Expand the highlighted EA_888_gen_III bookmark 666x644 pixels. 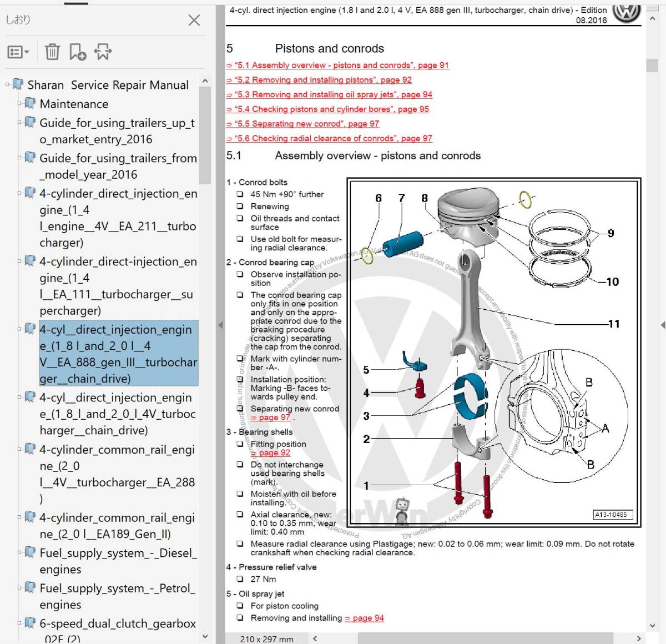click(19, 329)
